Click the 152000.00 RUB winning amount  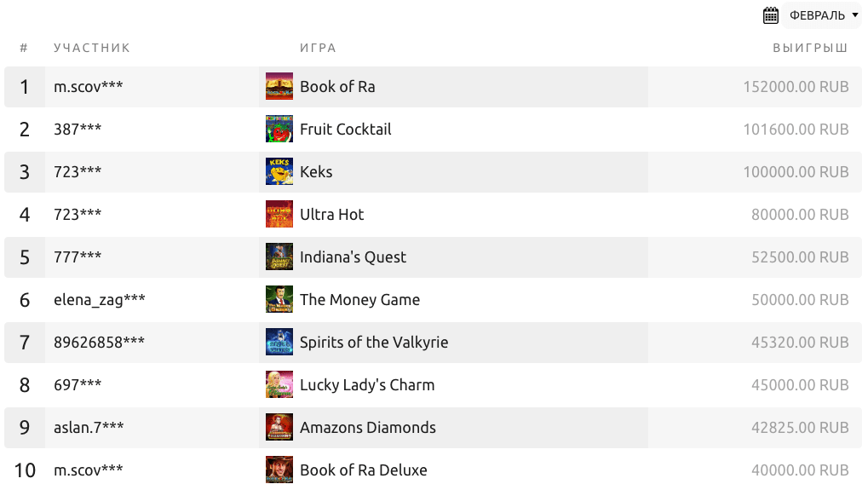click(x=796, y=87)
